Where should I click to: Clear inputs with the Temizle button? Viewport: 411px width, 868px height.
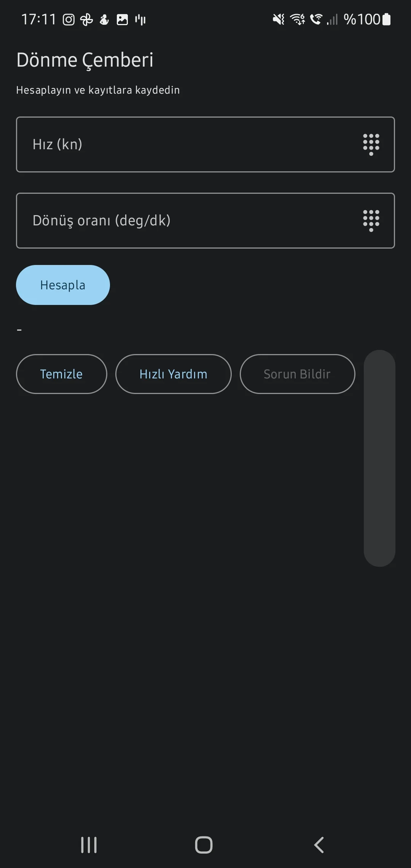point(61,374)
